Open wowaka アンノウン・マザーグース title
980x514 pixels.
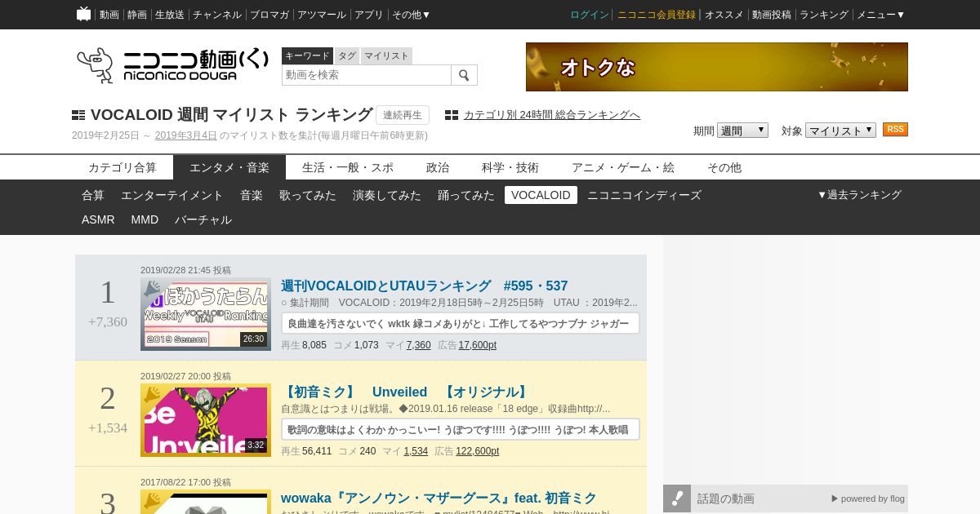(x=439, y=498)
